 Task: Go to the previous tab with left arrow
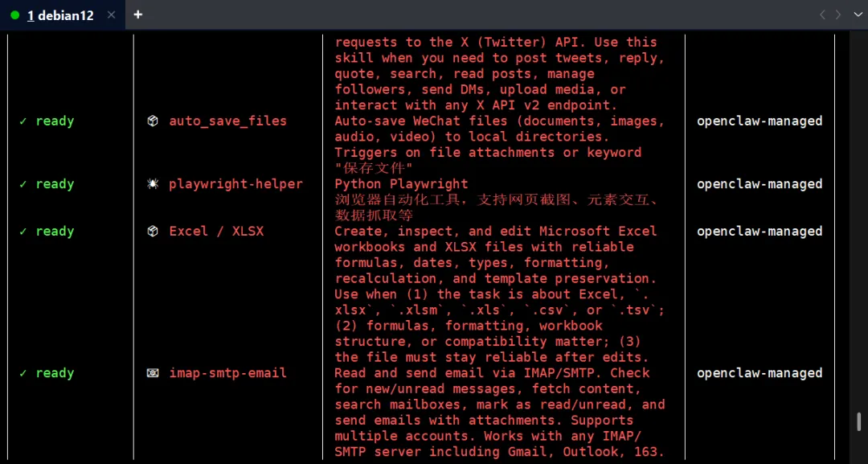(x=822, y=15)
